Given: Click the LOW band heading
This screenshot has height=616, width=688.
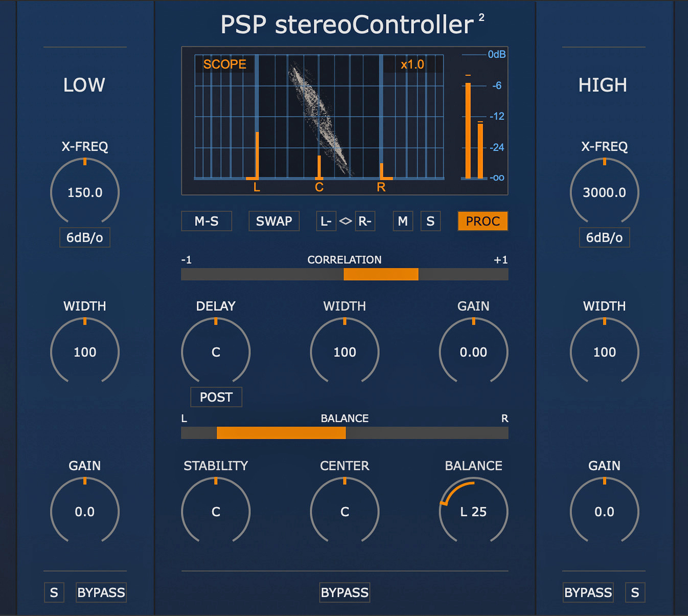Looking at the screenshot, I should [84, 85].
